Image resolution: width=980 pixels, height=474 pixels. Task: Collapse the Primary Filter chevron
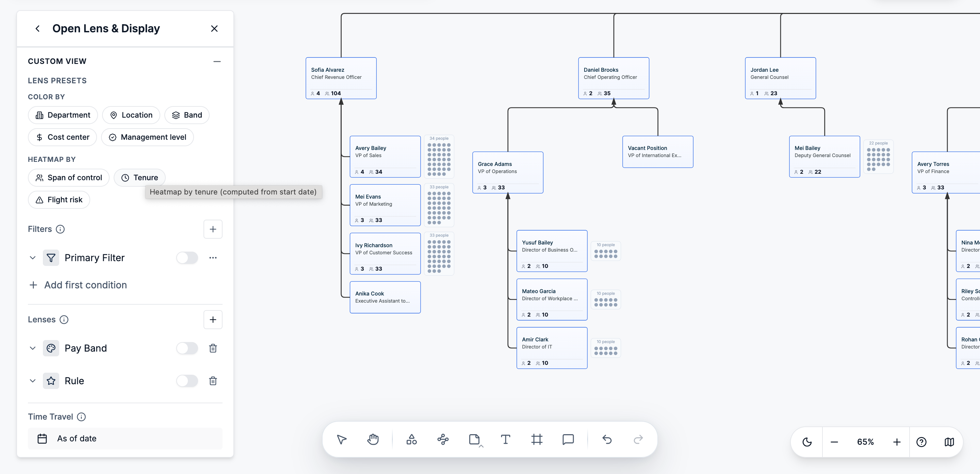coord(33,258)
